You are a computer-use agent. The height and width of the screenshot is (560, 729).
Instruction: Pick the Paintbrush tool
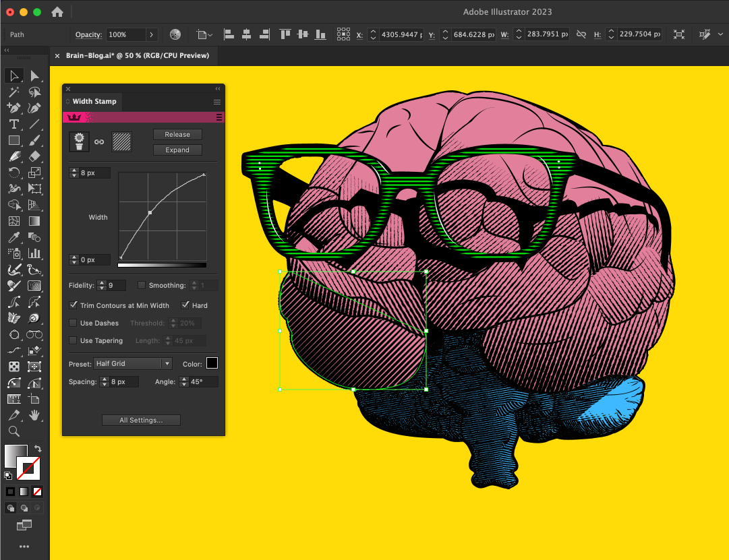click(34, 140)
